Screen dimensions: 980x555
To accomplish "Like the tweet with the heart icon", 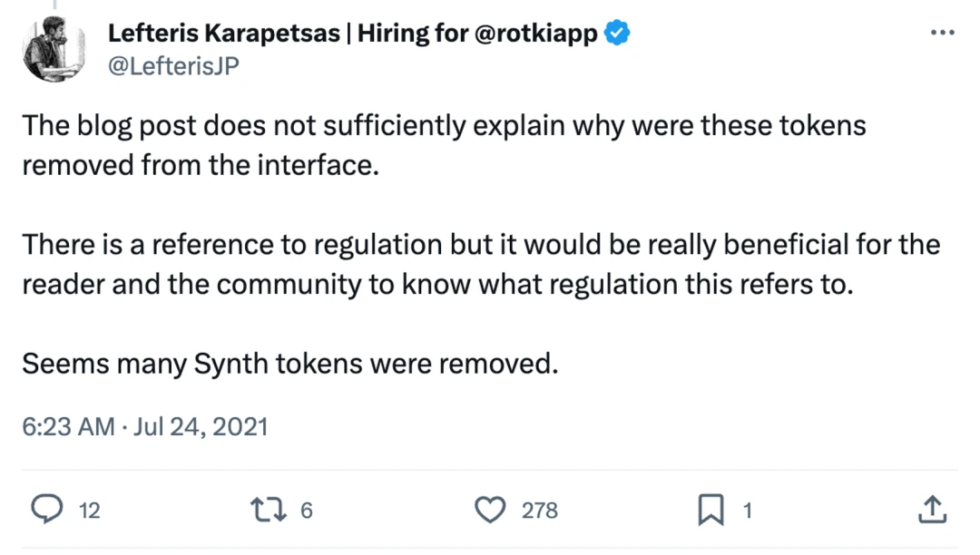I will (x=490, y=511).
